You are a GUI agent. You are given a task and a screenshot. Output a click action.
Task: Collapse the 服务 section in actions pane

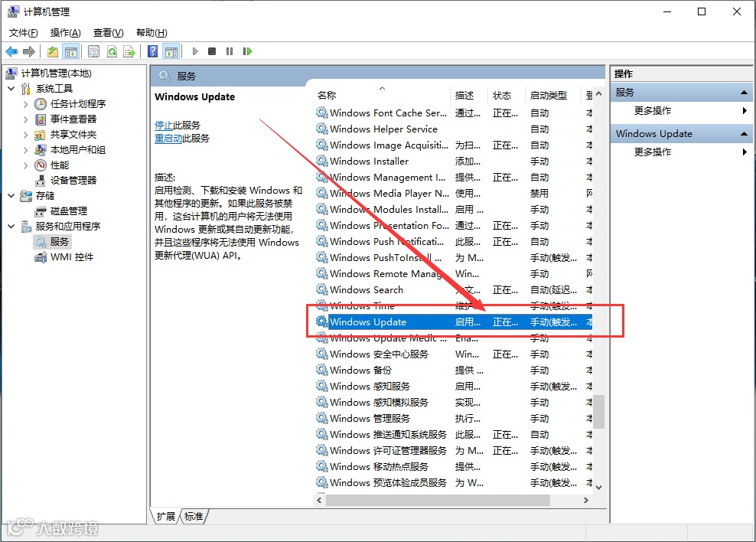744,92
